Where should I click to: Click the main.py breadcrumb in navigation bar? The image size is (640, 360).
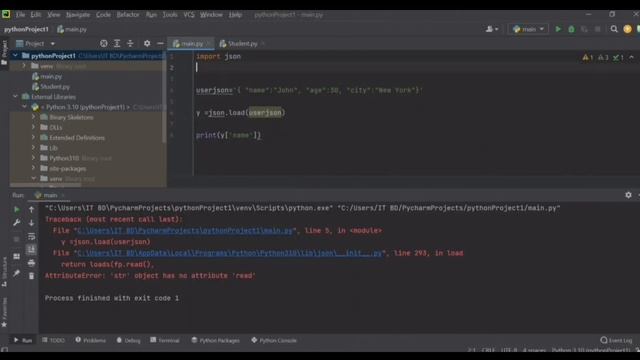pyautogui.click(x=72, y=29)
